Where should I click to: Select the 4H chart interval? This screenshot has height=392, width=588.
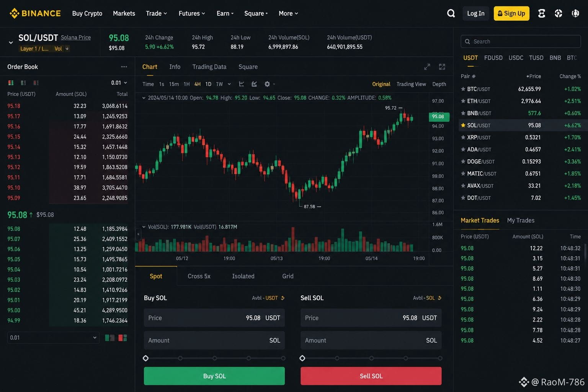point(198,84)
